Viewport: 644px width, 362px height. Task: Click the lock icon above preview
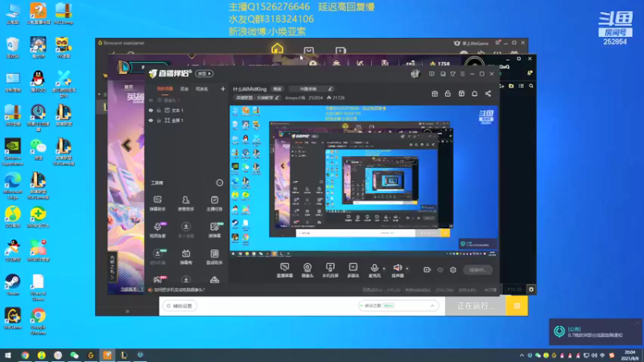coord(448,93)
